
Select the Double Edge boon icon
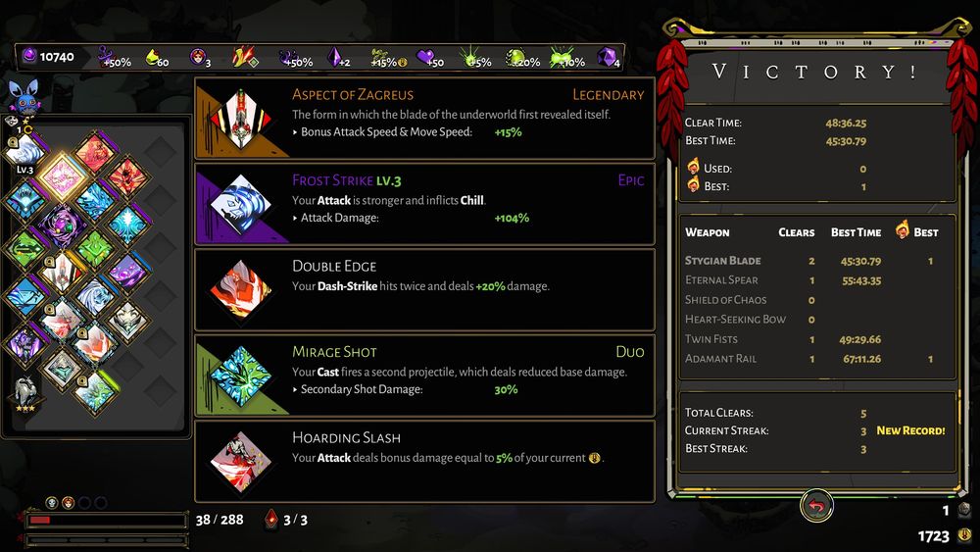(x=241, y=290)
